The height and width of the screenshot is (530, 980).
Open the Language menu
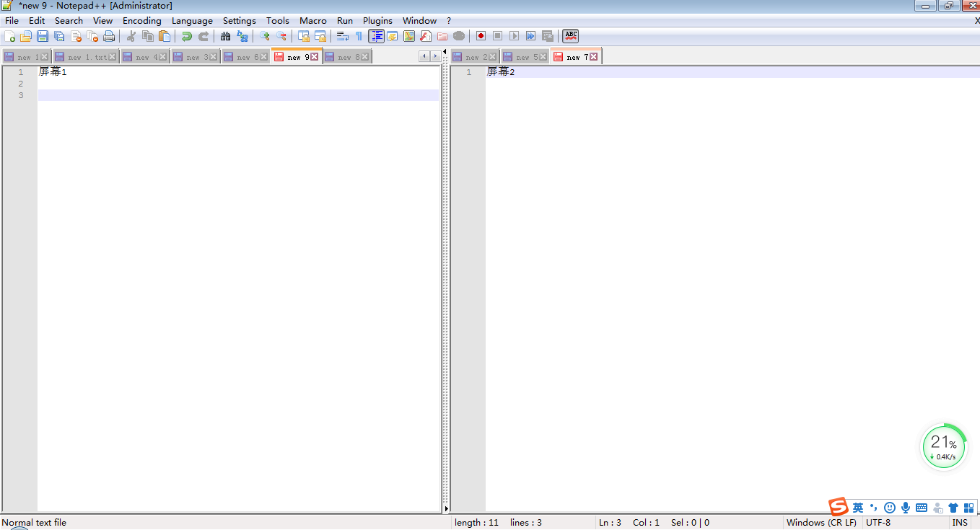[191, 20]
